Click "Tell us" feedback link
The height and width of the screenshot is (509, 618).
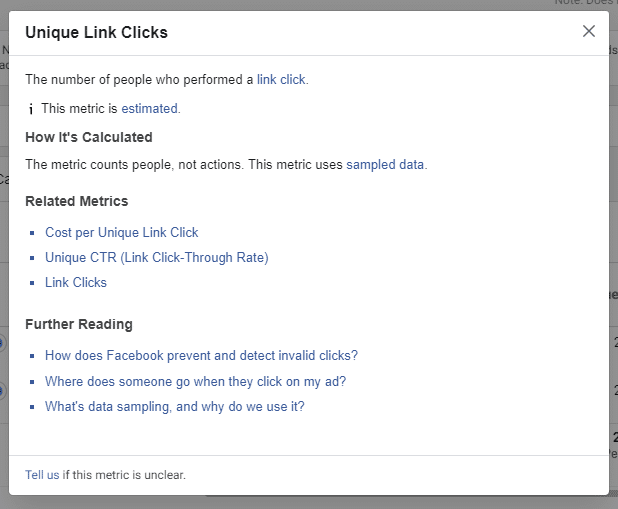coord(42,475)
